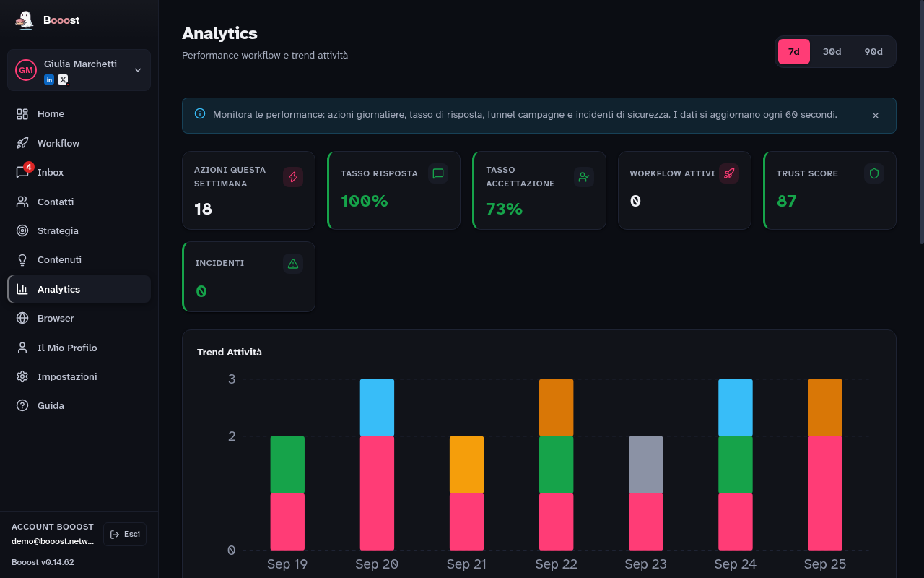This screenshot has height=578, width=924.
Task: Click the blue bar segment for Sep 20
Action: [377, 407]
